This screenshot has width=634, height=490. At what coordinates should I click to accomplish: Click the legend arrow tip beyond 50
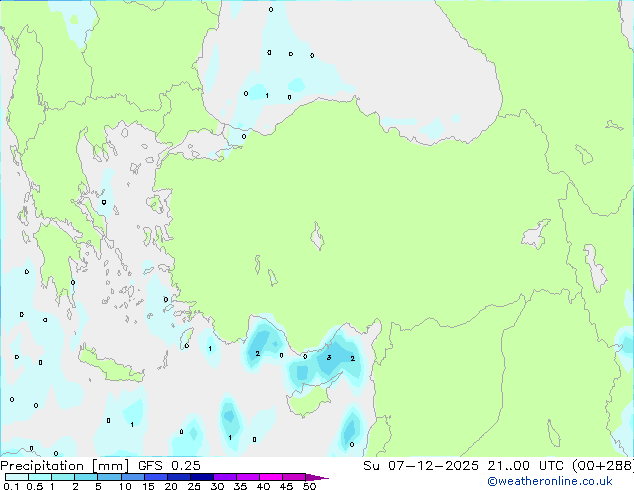(317, 477)
